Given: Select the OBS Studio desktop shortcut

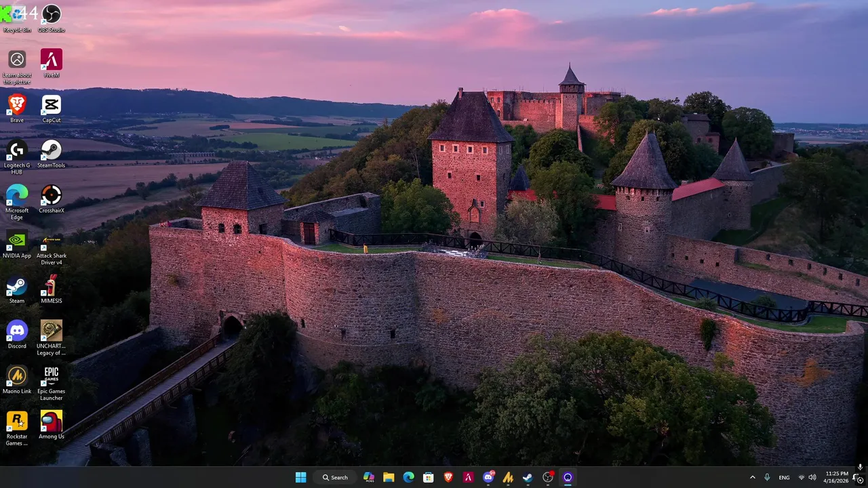Looking at the screenshot, I should click(x=51, y=19).
